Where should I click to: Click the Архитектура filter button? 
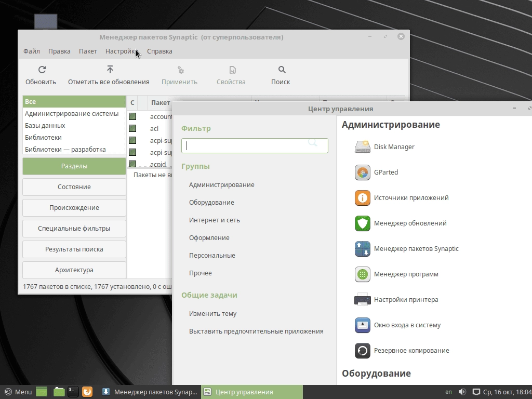click(74, 270)
